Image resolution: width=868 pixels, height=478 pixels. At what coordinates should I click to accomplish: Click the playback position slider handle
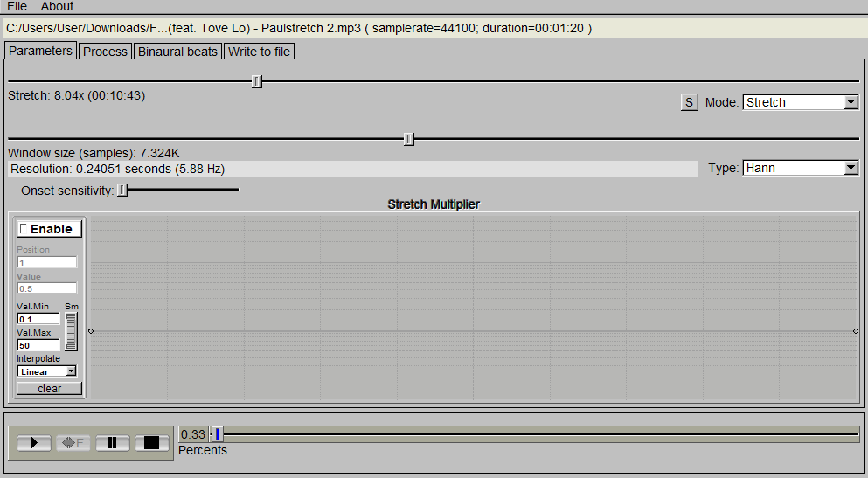click(217, 435)
